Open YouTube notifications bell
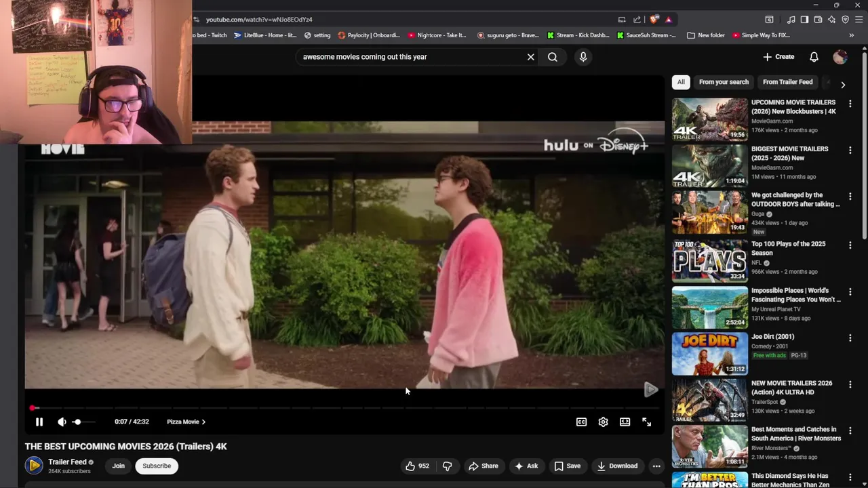The height and width of the screenshot is (488, 868). (x=814, y=57)
